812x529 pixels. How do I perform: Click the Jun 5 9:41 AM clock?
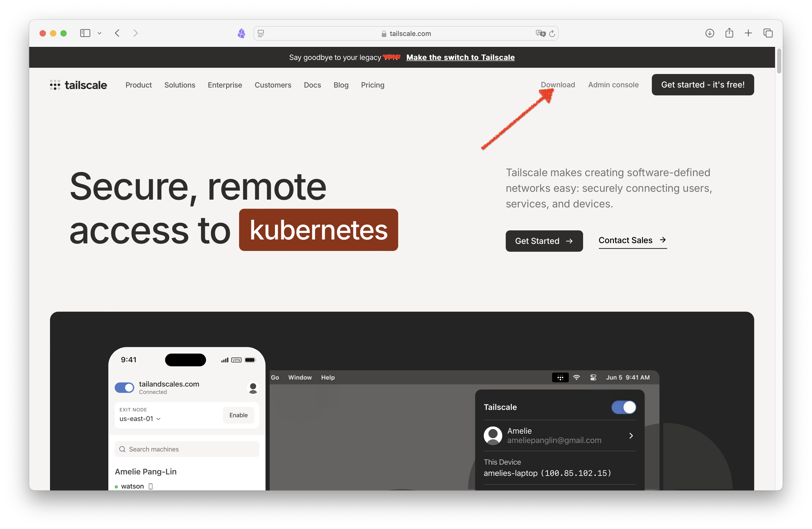(x=627, y=378)
